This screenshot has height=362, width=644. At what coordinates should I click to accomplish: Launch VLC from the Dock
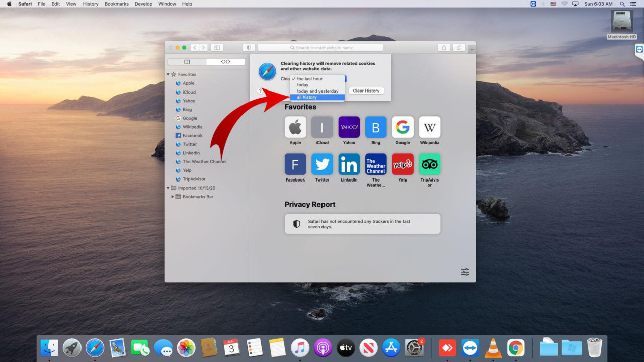coord(493,347)
